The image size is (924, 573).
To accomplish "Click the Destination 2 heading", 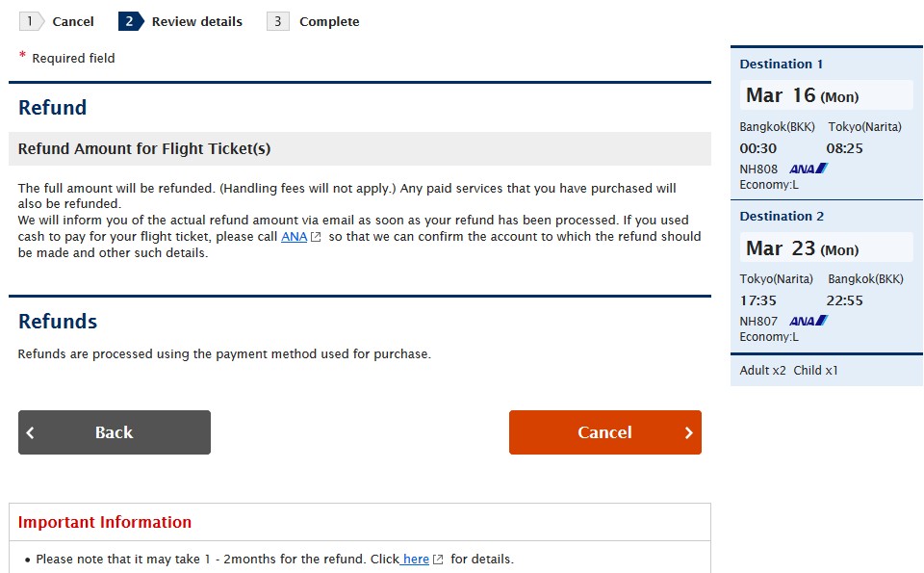I will [x=782, y=217].
